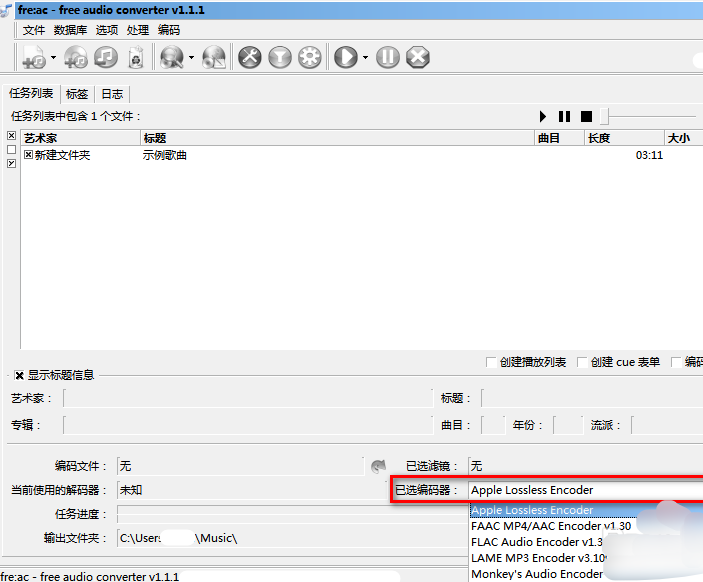The width and height of the screenshot is (703, 582).
Task: Open the 已选编码器 combo box
Action: 586,490
